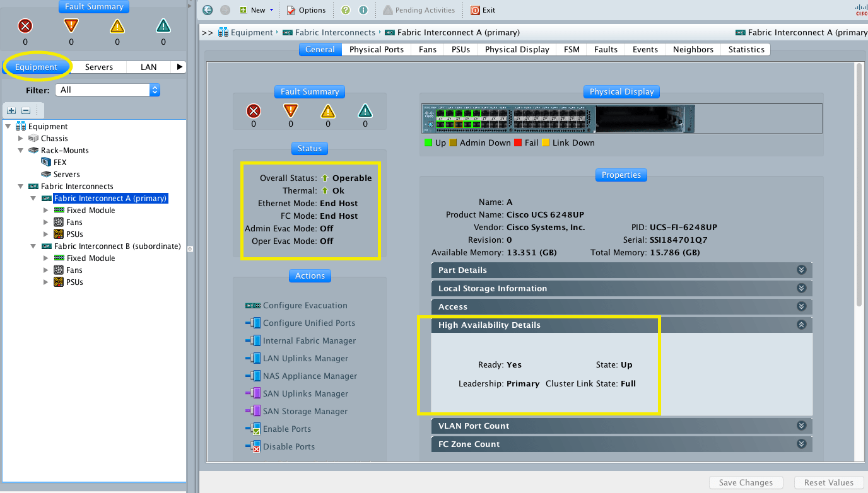Click the green back navigation arrow
This screenshot has width=868, height=493.
point(208,10)
